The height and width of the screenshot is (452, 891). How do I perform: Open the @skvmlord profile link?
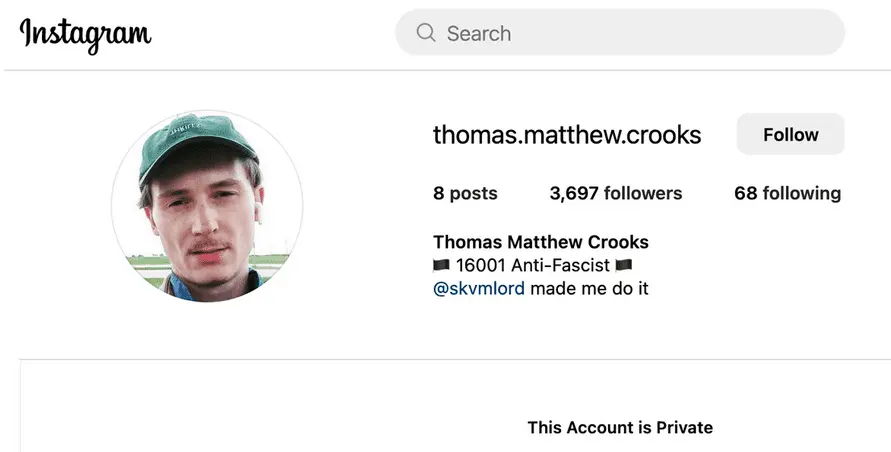(x=479, y=289)
